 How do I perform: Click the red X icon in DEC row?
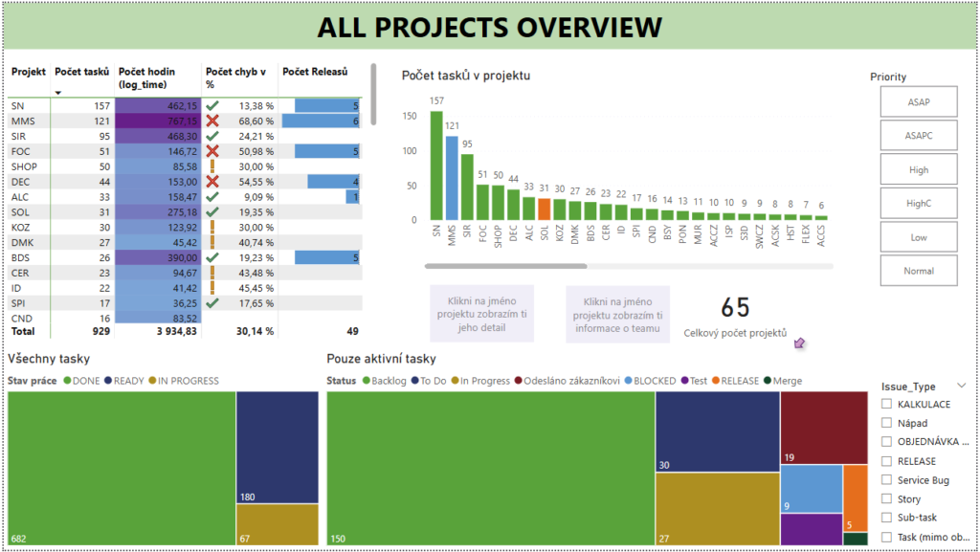coord(212,182)
